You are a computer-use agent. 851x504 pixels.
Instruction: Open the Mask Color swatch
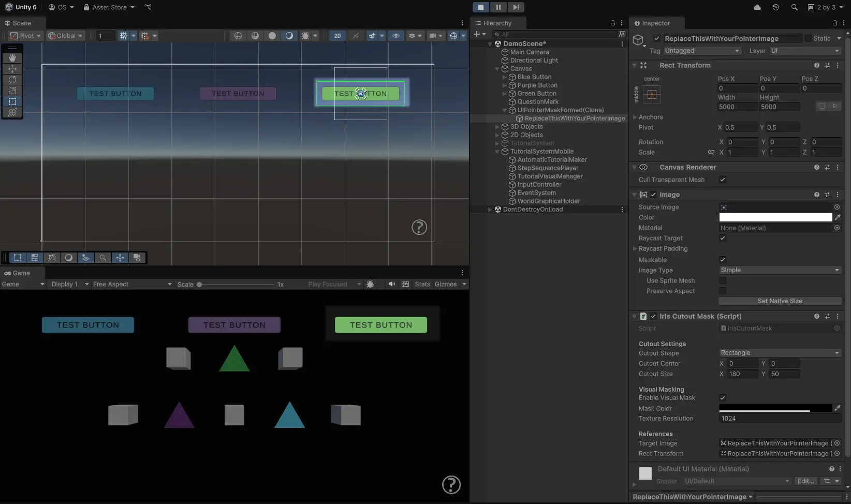(775, 408)
